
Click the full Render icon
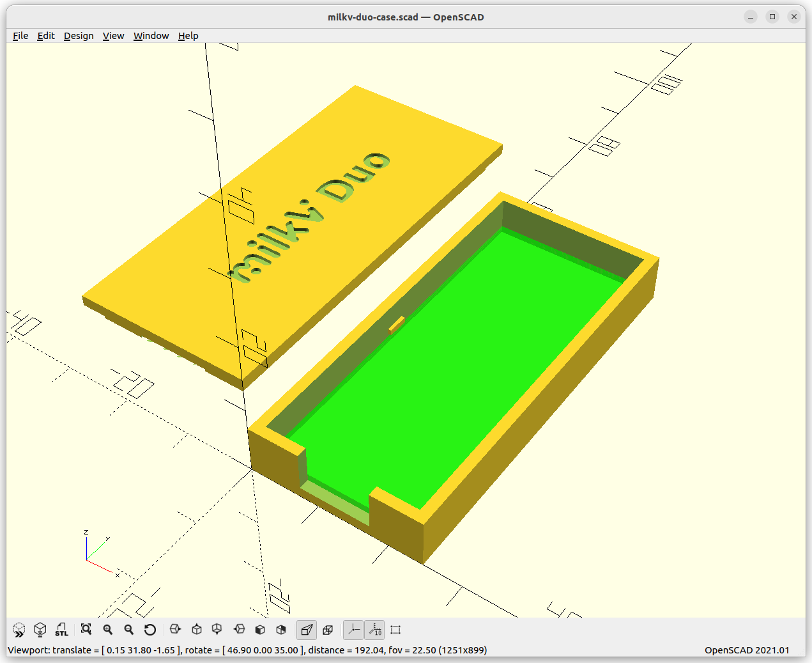pos(40,630)
